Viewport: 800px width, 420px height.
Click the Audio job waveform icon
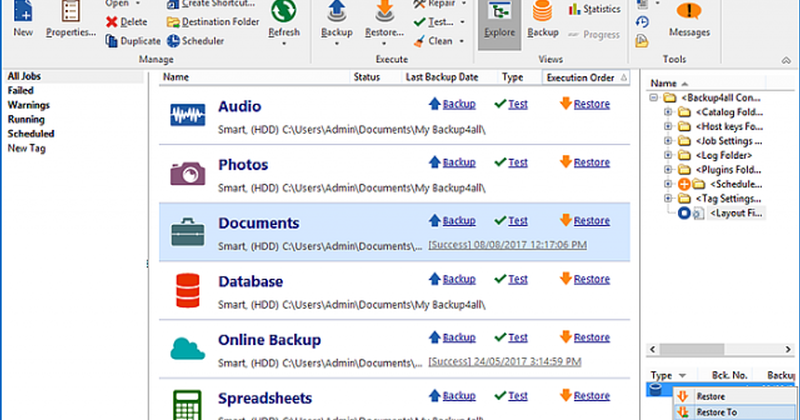(188, 114)
